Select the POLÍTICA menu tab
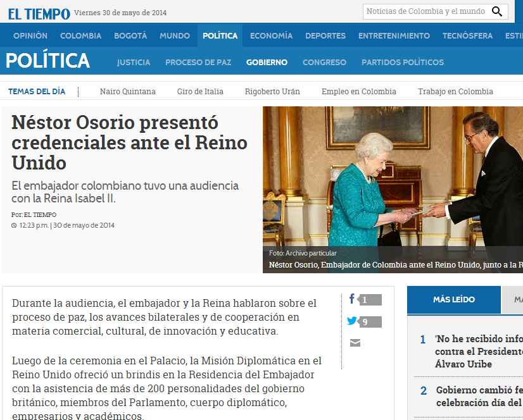The image size is (523, 420). [220, 35]
